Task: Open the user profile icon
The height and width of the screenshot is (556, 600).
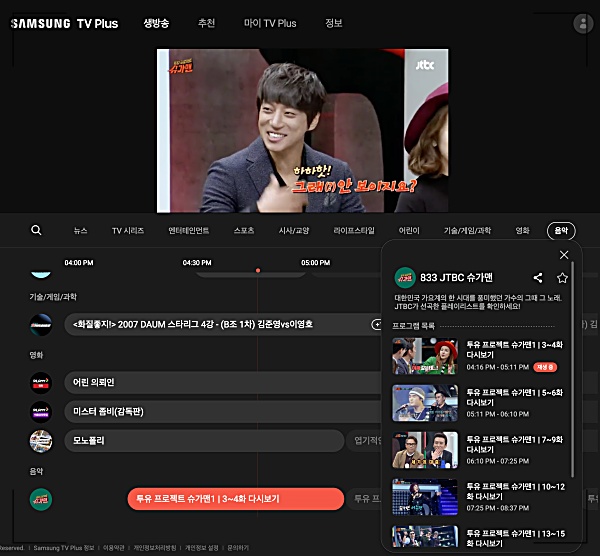Action: pyautogui.click(x=583, y=23)
